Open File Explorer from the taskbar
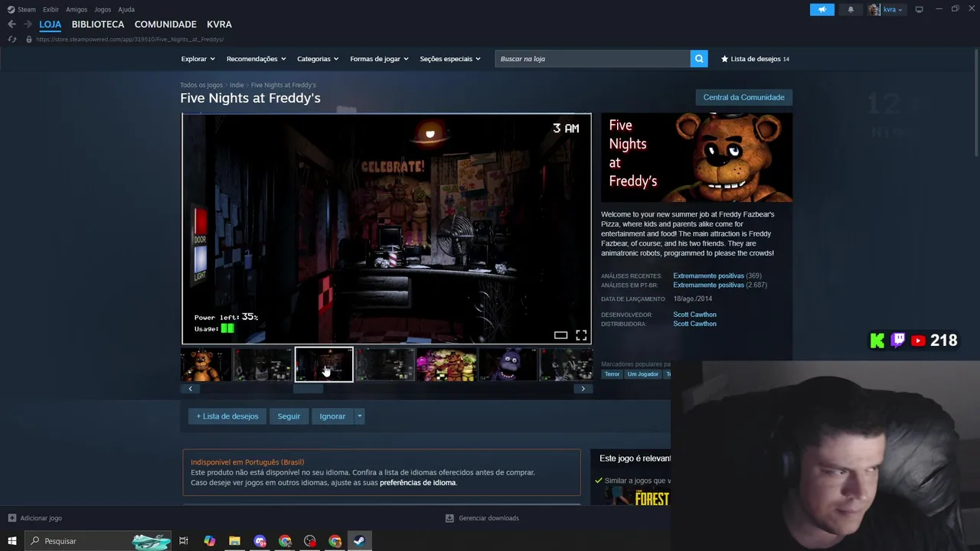The height and width of the screenshot is (551, 980). 234,541
